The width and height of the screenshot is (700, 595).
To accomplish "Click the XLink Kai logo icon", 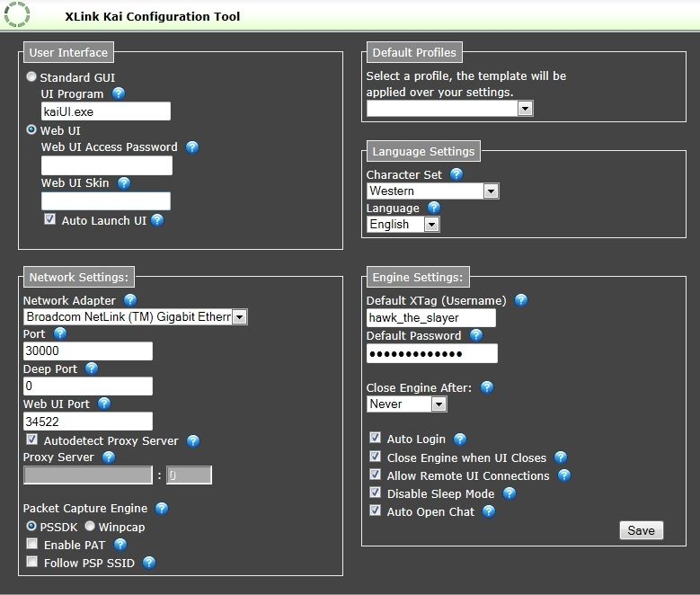I will coord(17,14).
